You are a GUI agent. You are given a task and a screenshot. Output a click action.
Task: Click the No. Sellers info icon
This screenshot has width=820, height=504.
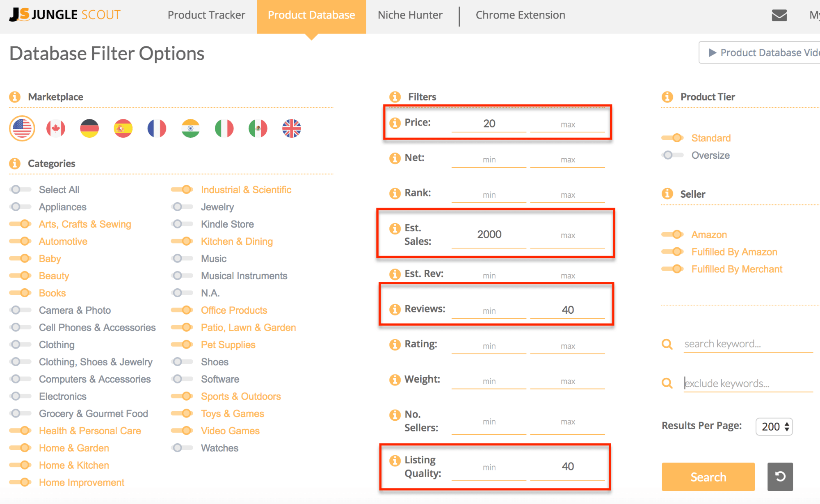coord(395,415)
